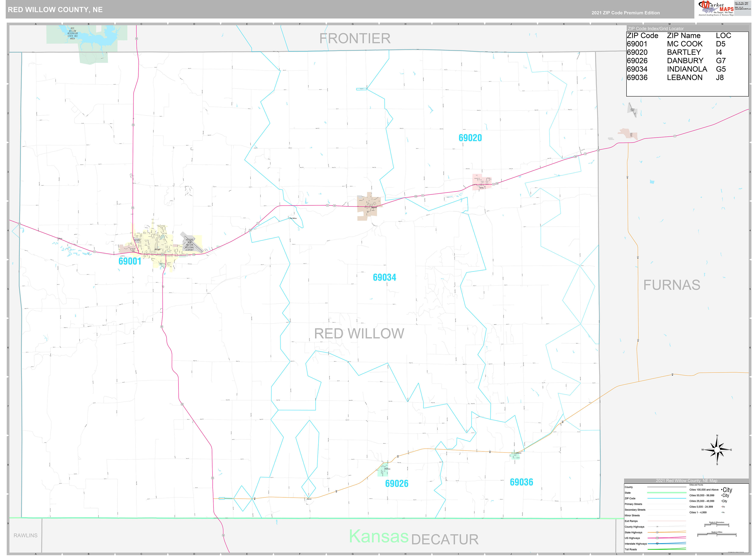Image resolution: width=756 pixels, height=556 pixels.
Task: Expand the Cities and Towns legend section
Action: 696,485
